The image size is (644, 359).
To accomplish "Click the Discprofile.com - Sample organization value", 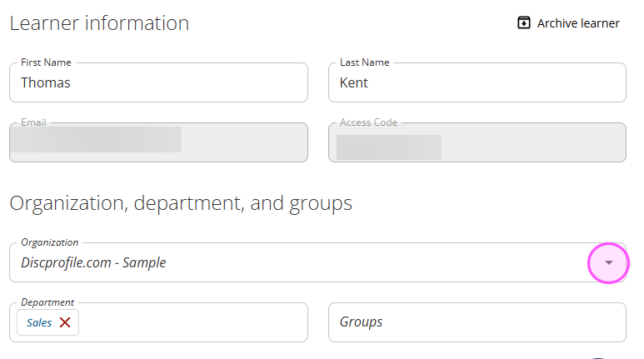I will pyautogui.click(x=93, y=262).
